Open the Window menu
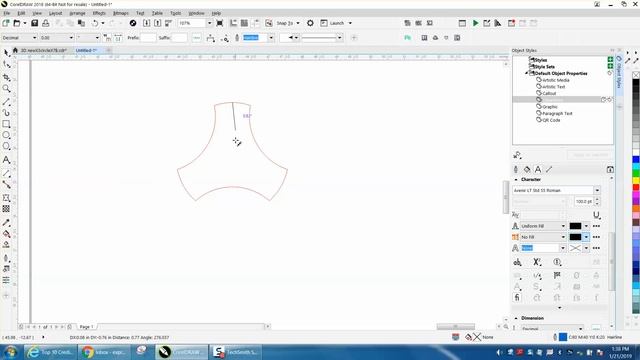This screenshot has height=360, width=640. tap(196, 13)
